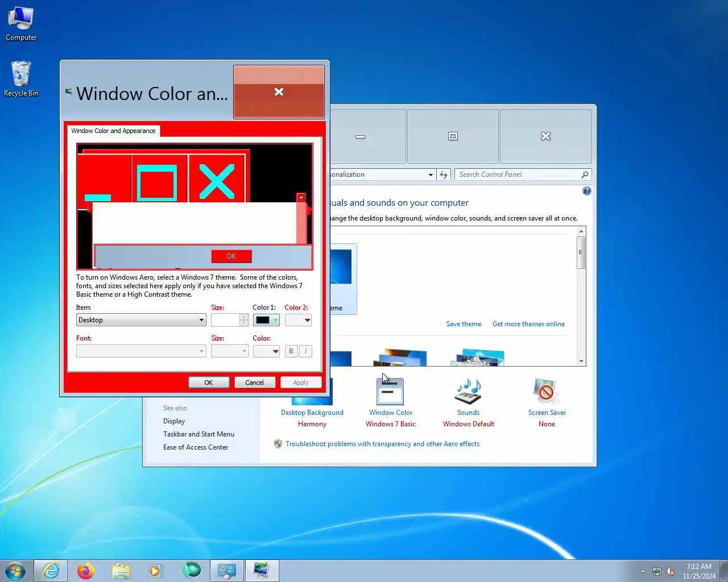Click the help question mark icon
The height and width of the screenshot is (582, 728).
(587, 191)
